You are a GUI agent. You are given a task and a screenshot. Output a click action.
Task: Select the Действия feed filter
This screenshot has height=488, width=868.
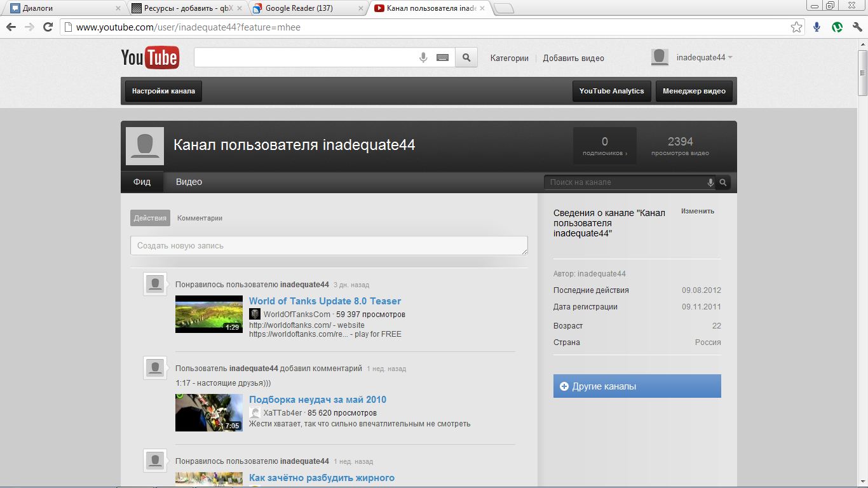coord(150,218)
